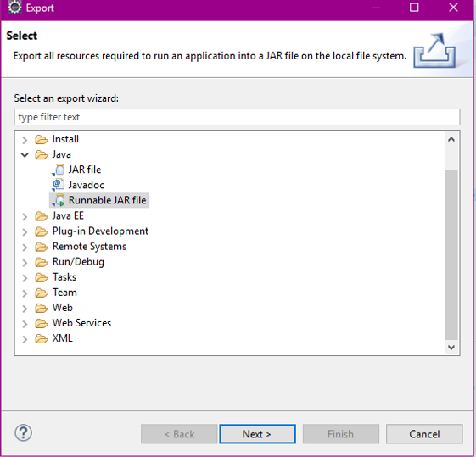Click the Javadoc export icon
The width and height of the screenshot is (476, 457).
click(59, 185)
